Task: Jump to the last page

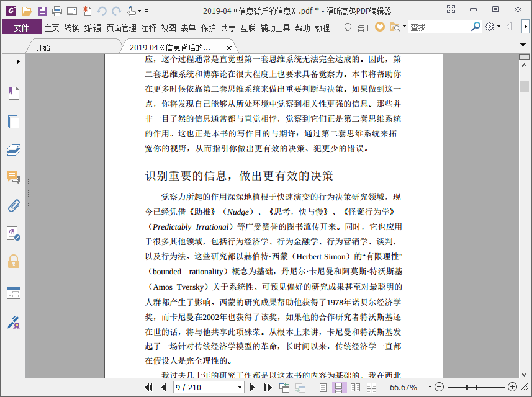Action: coord(268,387)
